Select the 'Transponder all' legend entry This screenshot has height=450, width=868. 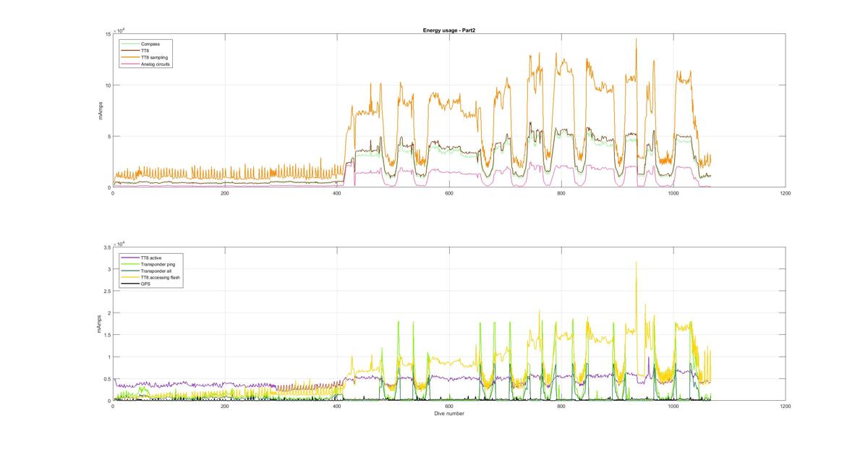156,271
